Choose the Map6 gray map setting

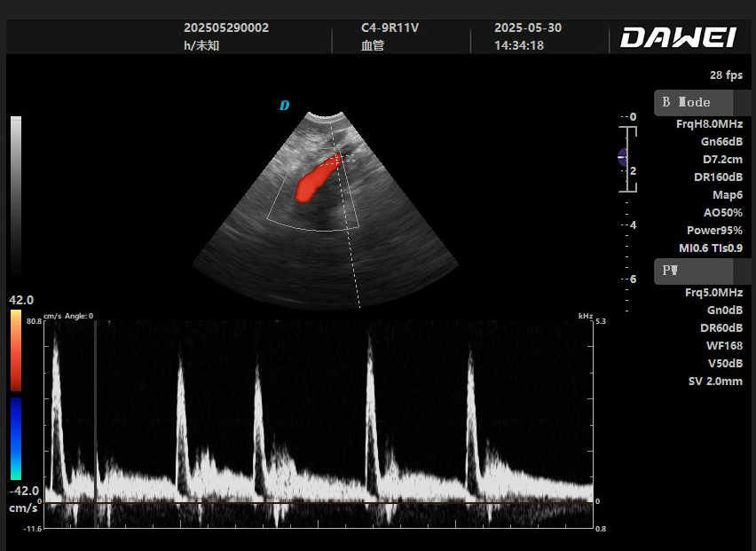point(727,195)
